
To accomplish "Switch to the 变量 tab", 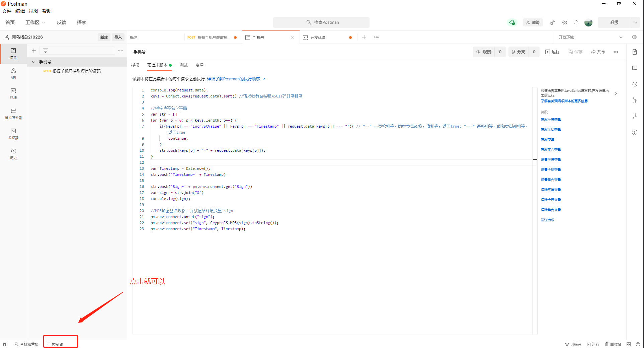I will 200,65.
